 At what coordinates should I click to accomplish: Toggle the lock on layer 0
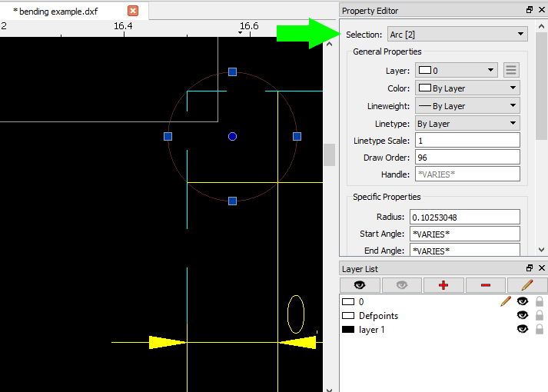click(x=540, y=301)
